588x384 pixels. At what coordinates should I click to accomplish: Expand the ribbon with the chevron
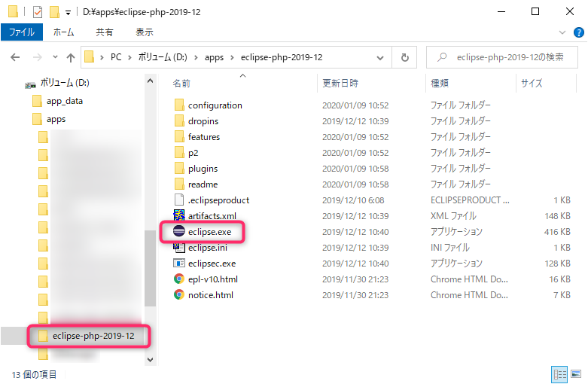coord(562,32)
